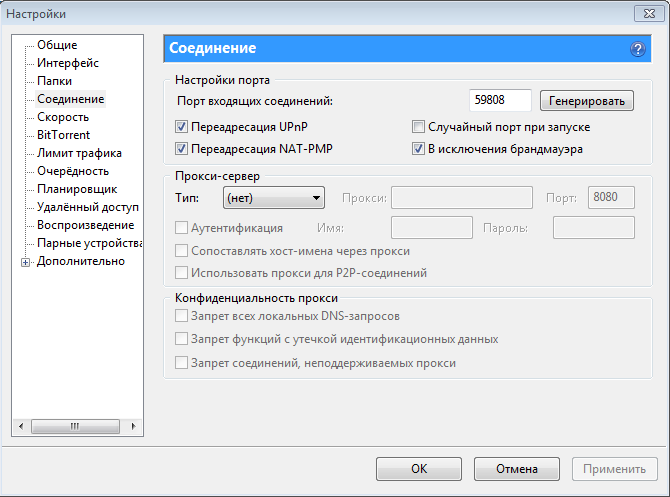Go to the Скорость settings page
670x497 pixels.
tap(63, 117)
